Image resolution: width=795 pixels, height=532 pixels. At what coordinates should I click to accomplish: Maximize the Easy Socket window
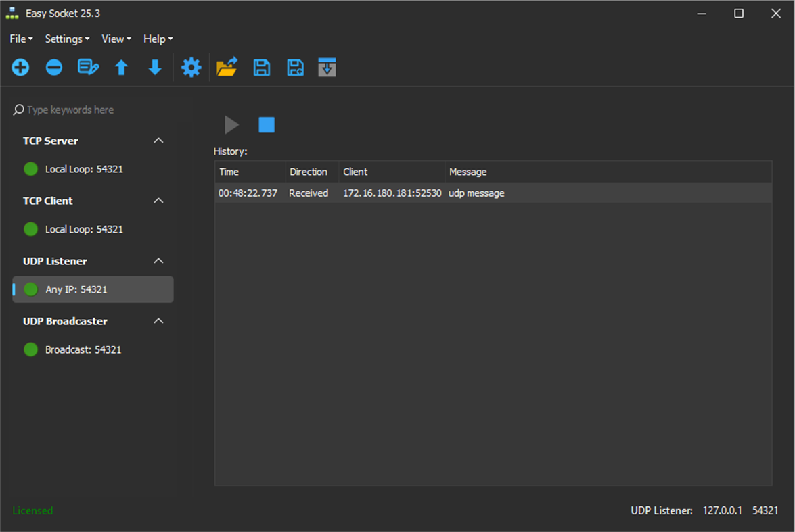tap(739, 14)
